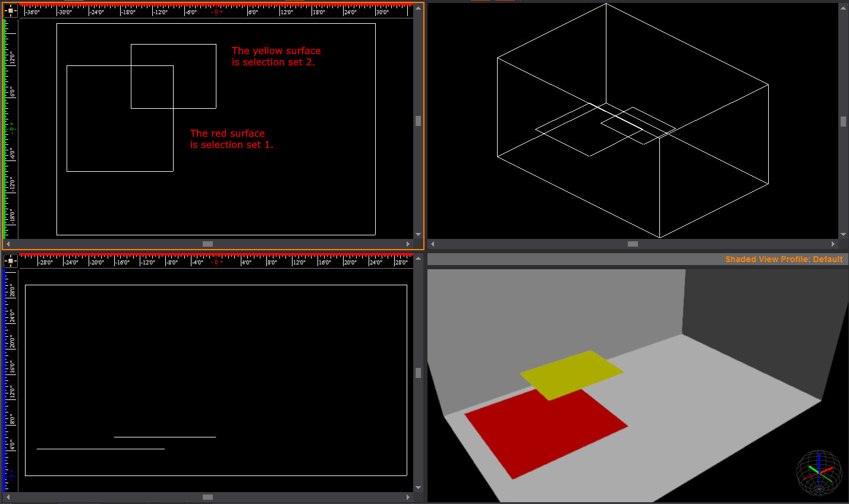Screen dimensions: 849x504
Task: Click the 'yellow surface is selection set 2' note
Action: [x=276, y=56]
